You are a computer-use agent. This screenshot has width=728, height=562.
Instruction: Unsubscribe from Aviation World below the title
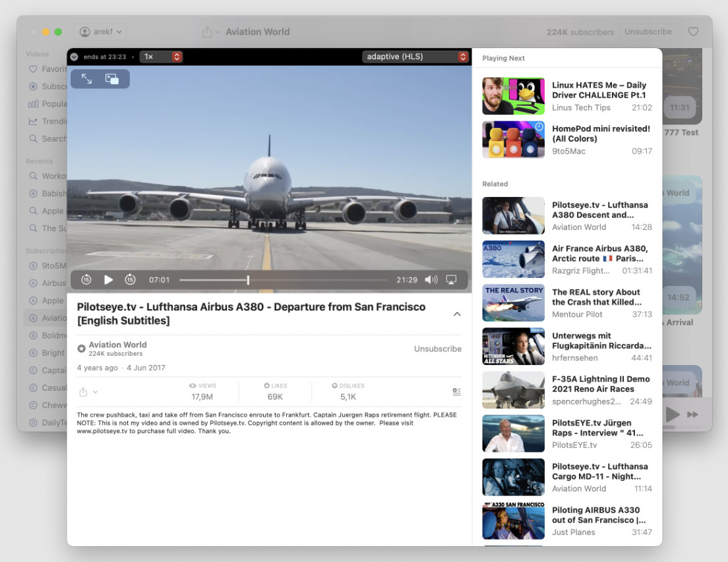[438, 349]
